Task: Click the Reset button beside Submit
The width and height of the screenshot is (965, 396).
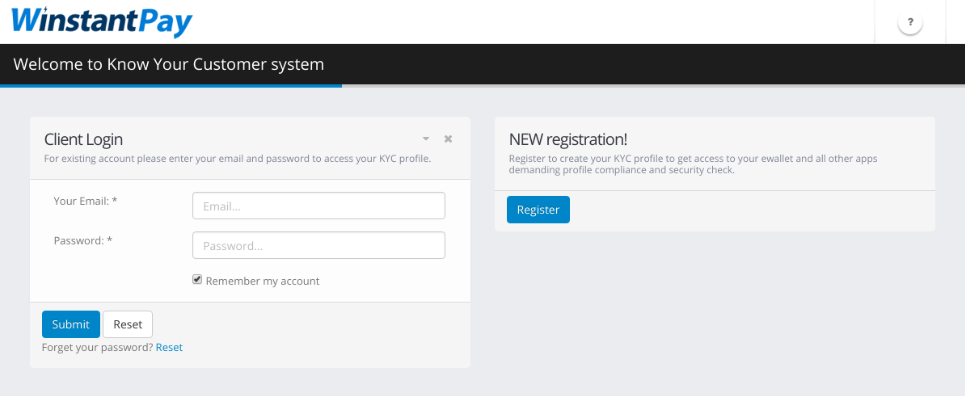Action: (128, 324)
